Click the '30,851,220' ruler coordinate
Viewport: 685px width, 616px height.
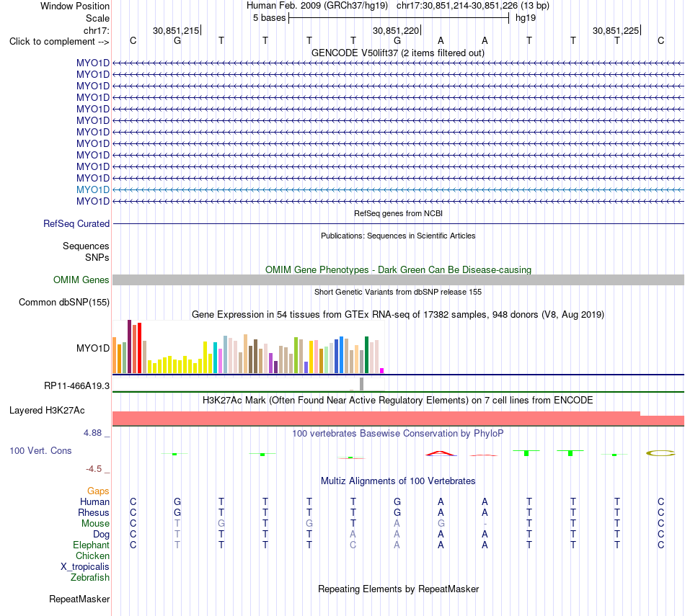point(396,30)
